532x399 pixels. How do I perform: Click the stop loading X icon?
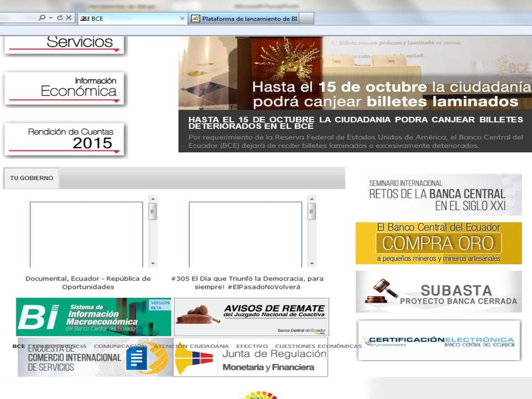69,18
